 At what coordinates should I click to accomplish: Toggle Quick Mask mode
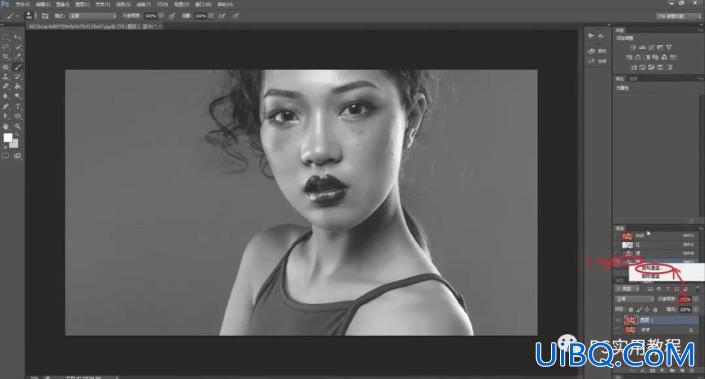[5, 156]
